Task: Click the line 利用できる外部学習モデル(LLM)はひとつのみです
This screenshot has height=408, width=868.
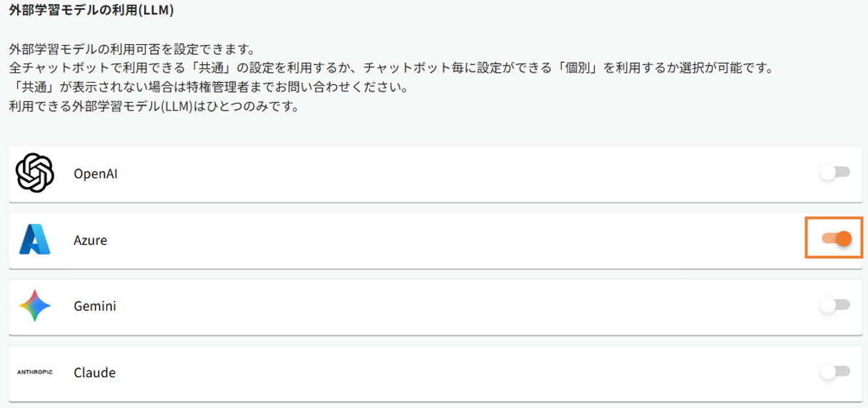Action: [x=153, y=107]
